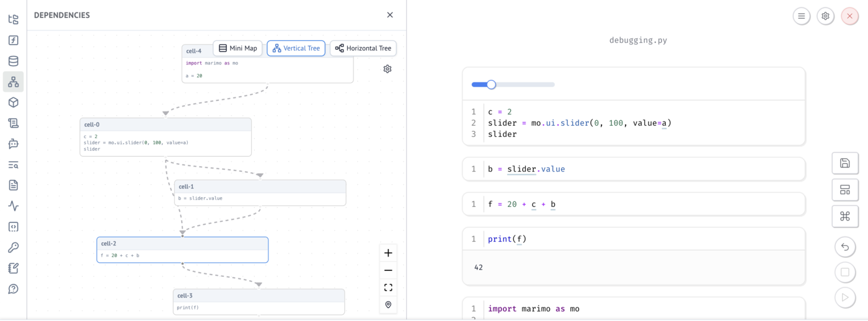
Task: Close the Dependencies panel
Action: coord(390,15)
